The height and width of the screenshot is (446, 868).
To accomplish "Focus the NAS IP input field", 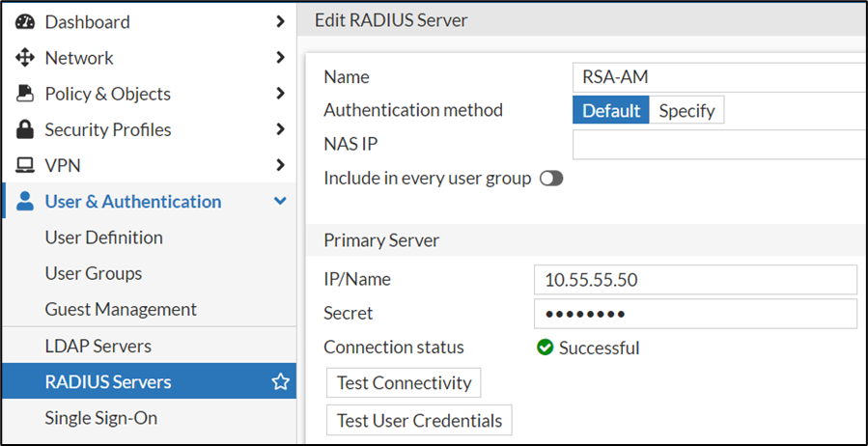I will point(718,145).
